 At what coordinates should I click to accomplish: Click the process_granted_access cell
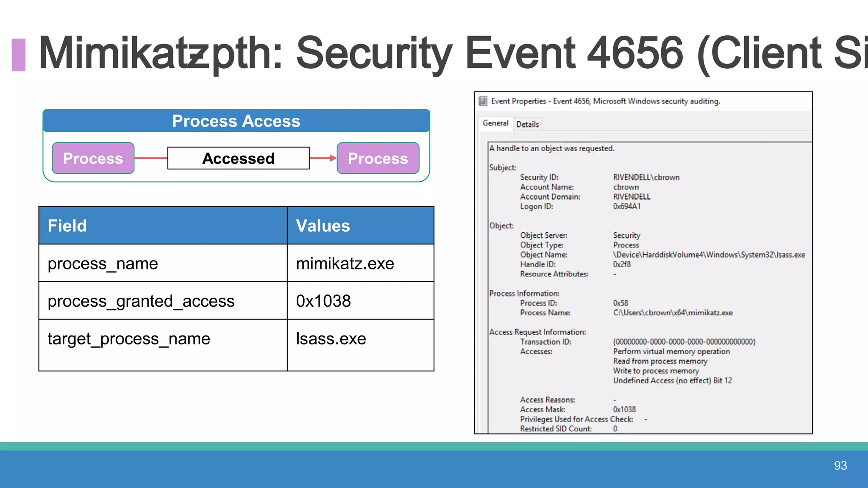tap(163, 301)
